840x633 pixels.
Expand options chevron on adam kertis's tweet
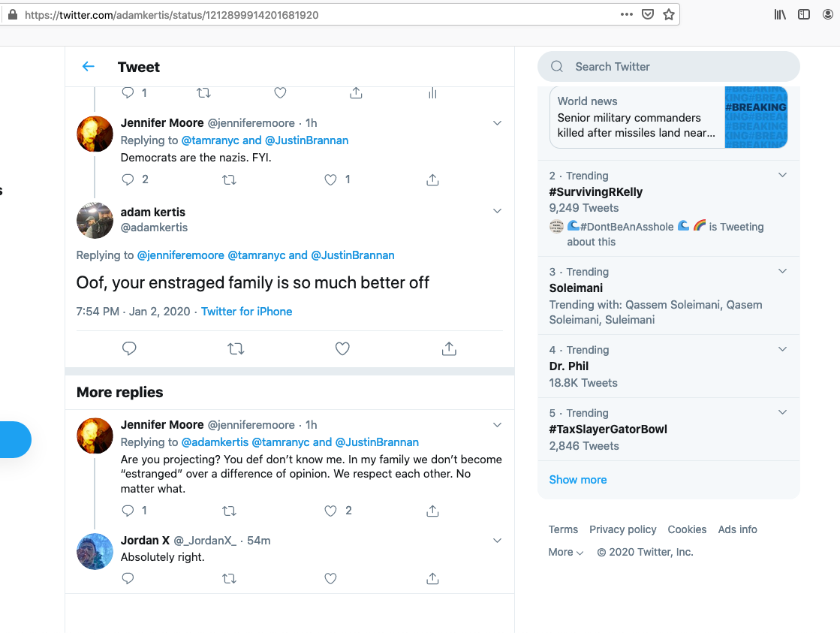coord(497,212)
